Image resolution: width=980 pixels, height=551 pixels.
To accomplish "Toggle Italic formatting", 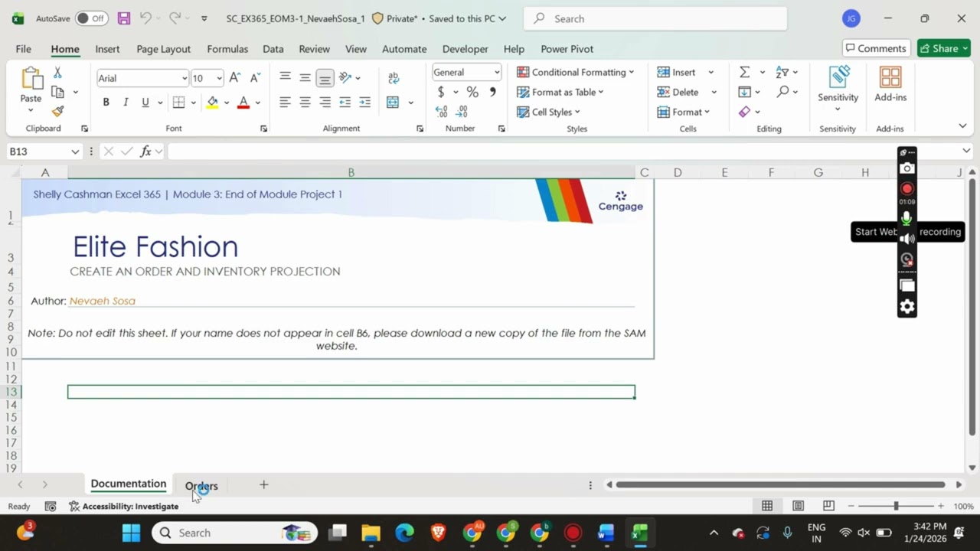I will click(126, 102).
